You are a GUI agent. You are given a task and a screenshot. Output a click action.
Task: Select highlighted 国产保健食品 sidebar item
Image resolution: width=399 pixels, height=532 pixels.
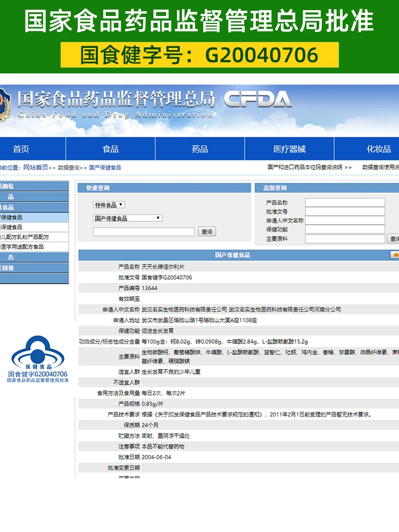click(x=34, y=217)
